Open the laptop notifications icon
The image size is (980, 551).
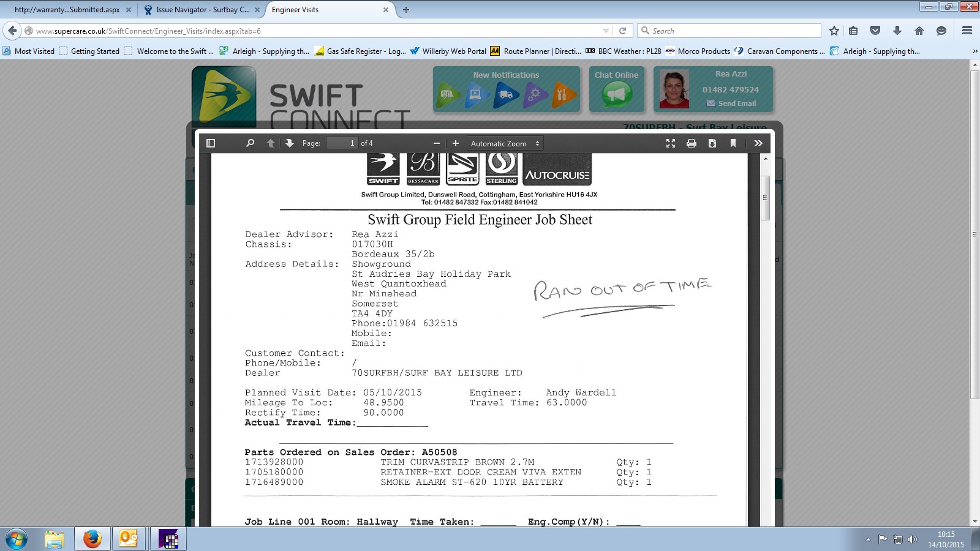[x=477, y=95]
